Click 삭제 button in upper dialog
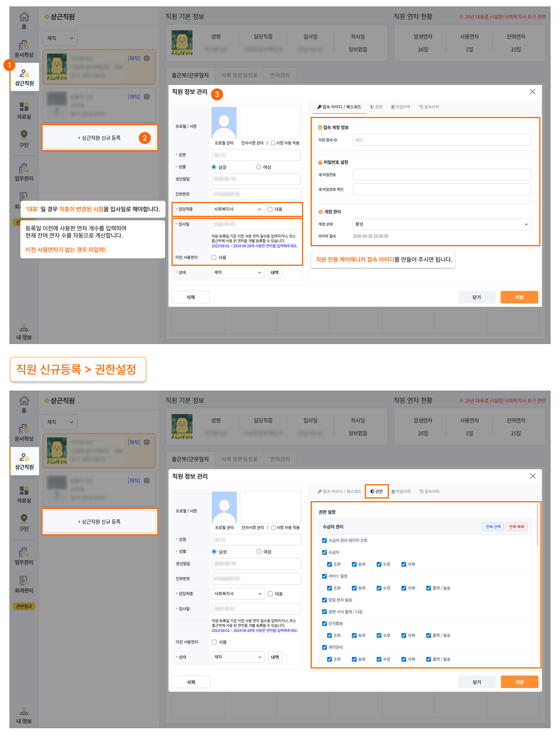 click(191, 297)
